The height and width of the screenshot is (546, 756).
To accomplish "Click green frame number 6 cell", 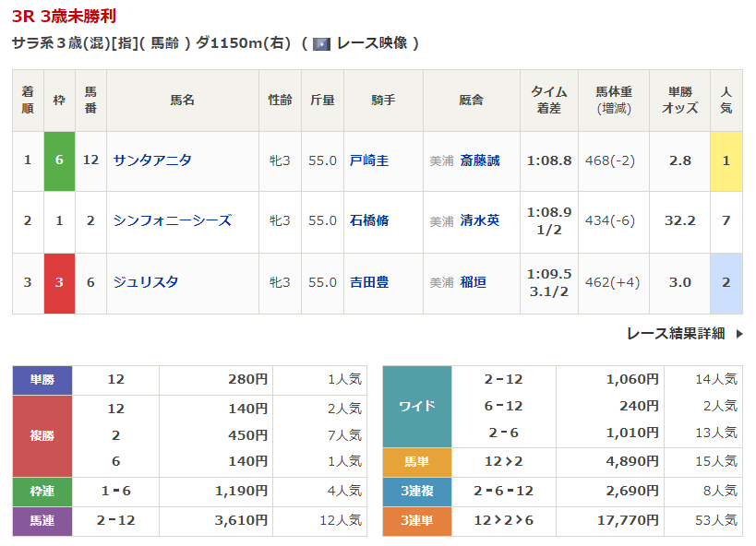I will [59, 161].
